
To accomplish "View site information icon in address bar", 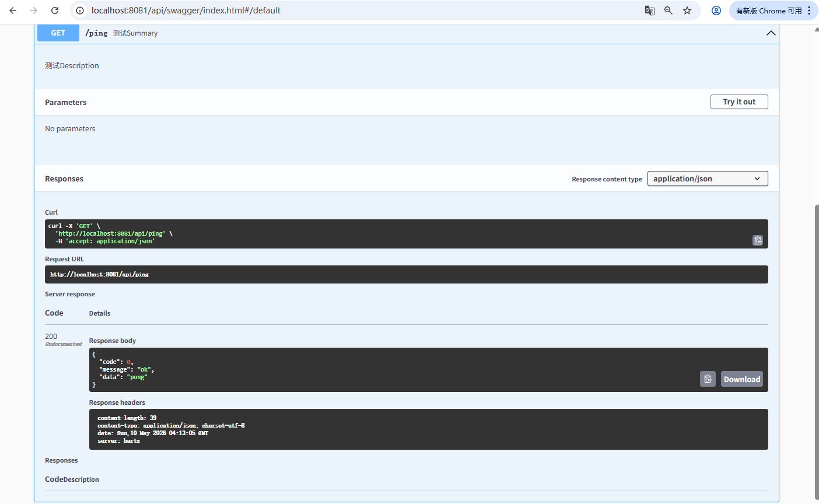I will (x=80, y=10).
